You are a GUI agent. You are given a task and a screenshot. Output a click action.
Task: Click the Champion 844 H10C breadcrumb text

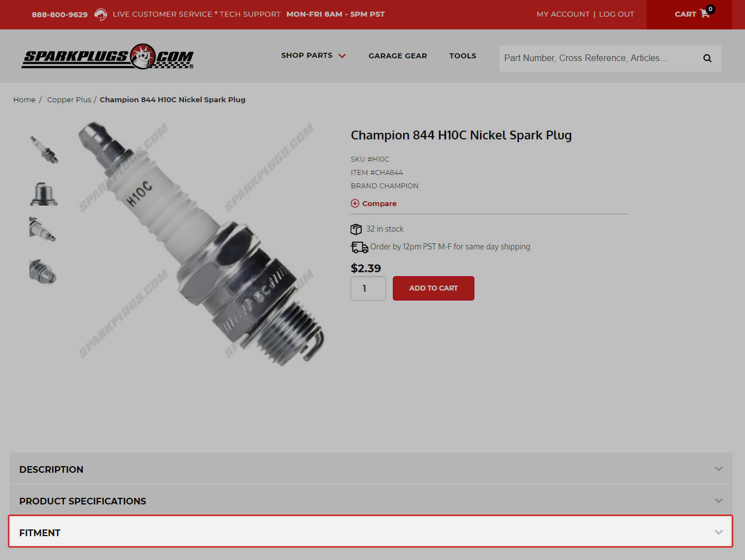172,99
